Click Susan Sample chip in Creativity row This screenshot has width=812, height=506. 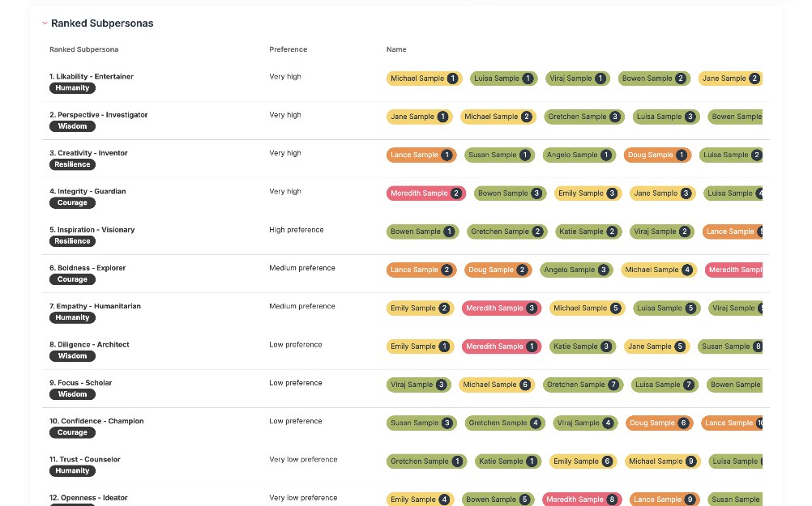coord(500,155)
